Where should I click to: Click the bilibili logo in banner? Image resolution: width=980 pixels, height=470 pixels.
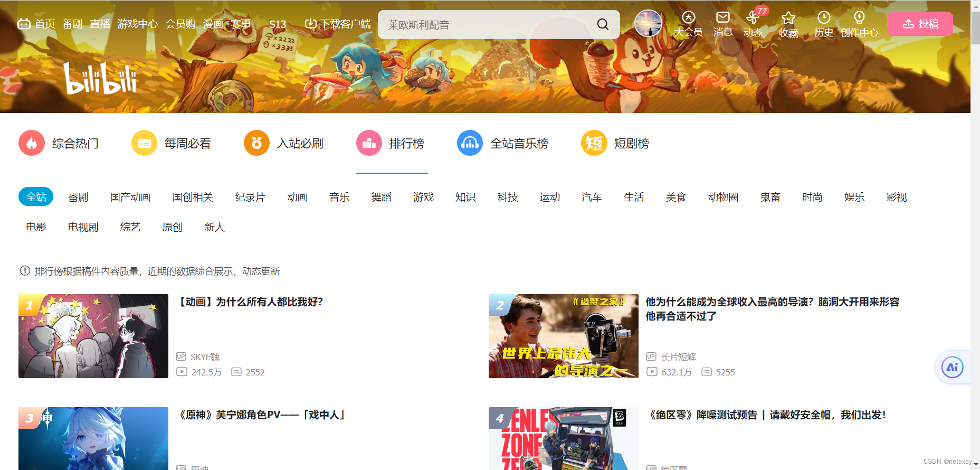100,78
